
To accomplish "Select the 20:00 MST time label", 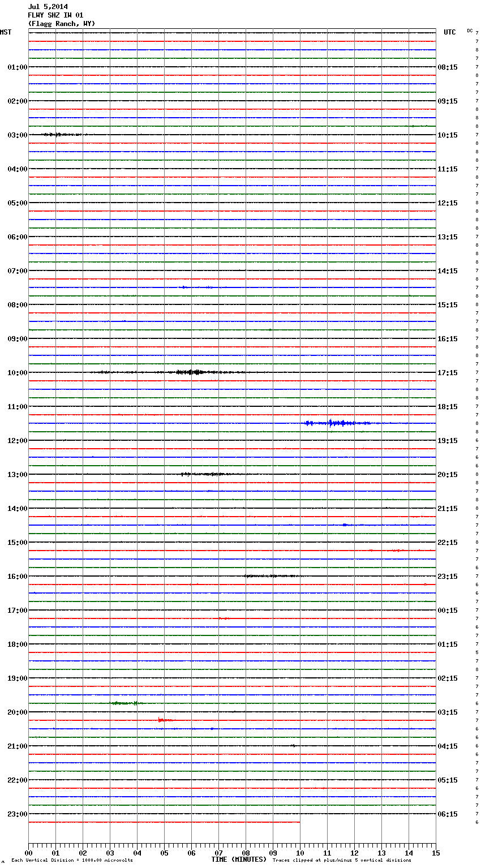I will click(17, 712).
